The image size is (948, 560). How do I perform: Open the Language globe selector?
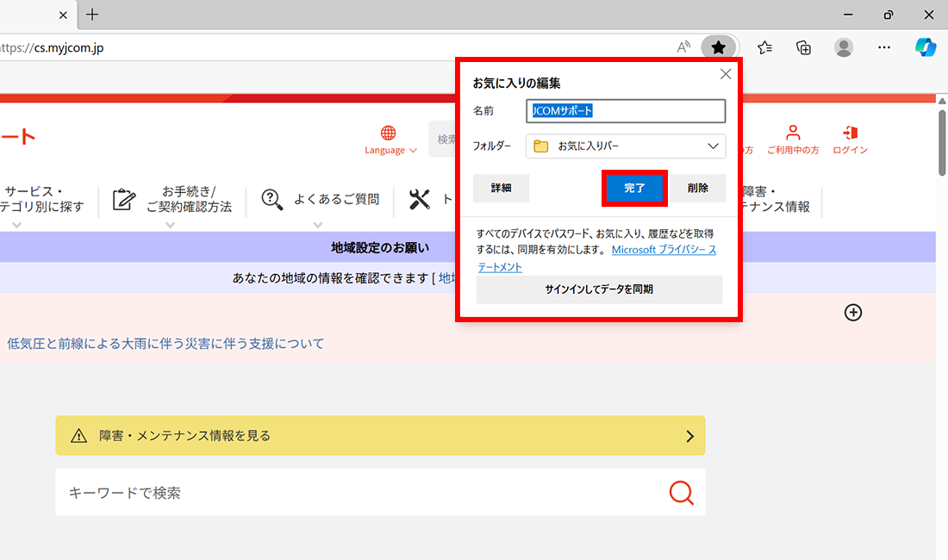pos(390,140)
